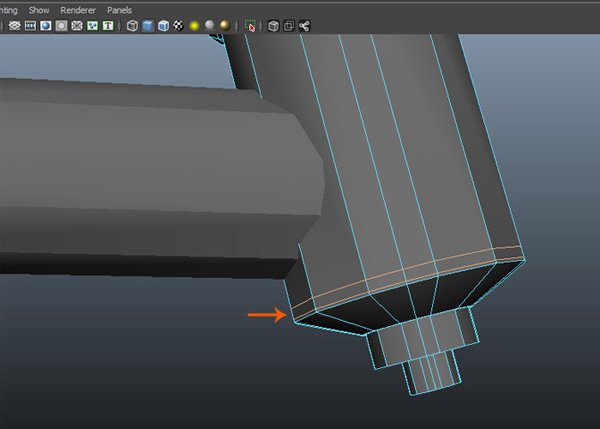Toggle the grid display icon
600x429 pixels.
[x=15, y=26]
